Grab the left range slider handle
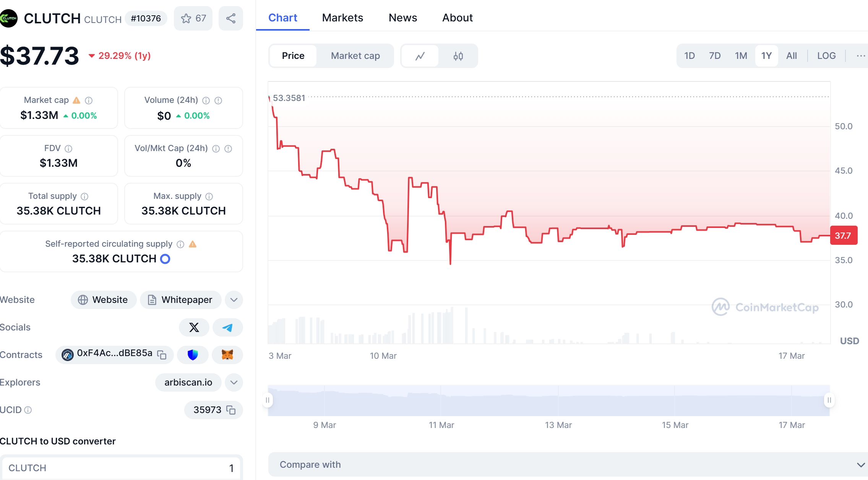The height and width of the screenshot is (480, 868). point(268,400)
